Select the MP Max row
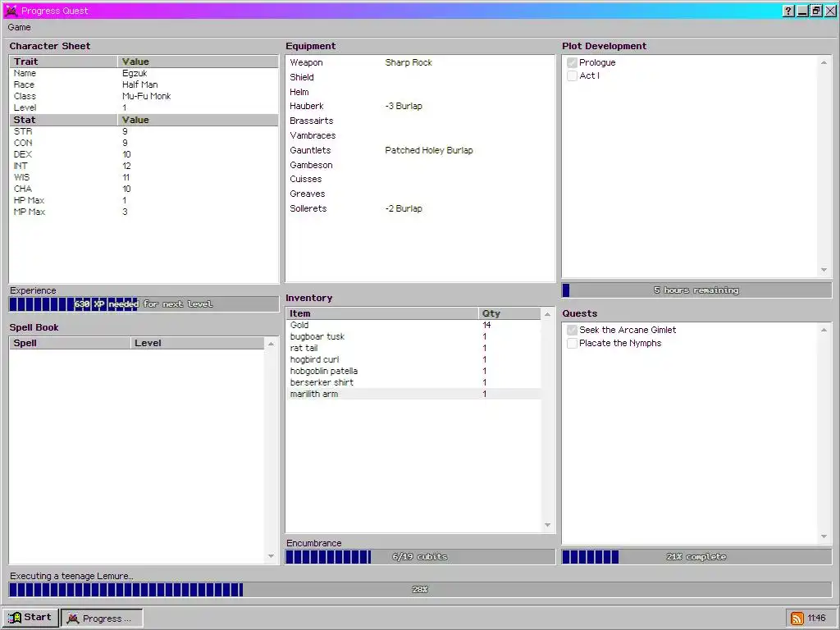Screen dimensions: 840x630 coord(144,212)
